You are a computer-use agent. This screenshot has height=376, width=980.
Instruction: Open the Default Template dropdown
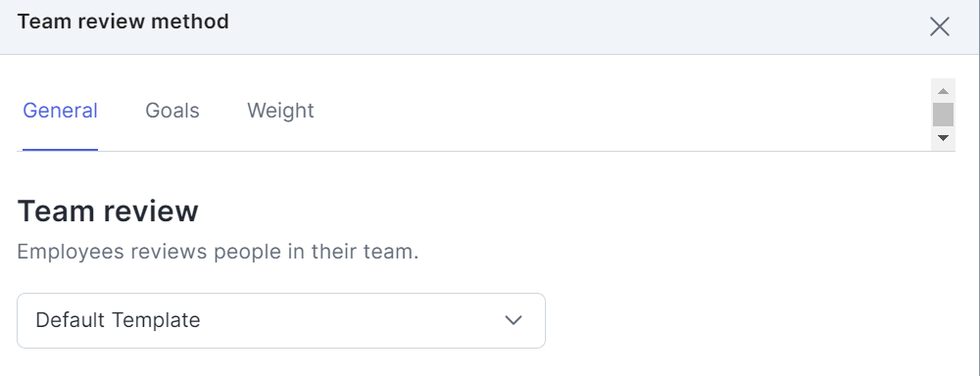point(281,320)
